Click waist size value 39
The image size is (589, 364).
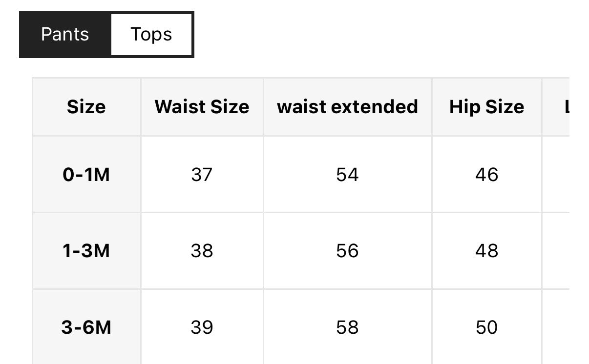click(202, 327)
